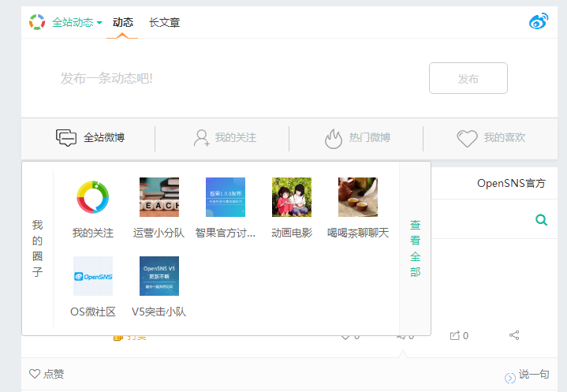Switch to the 长文章 tab

(164, 22)
